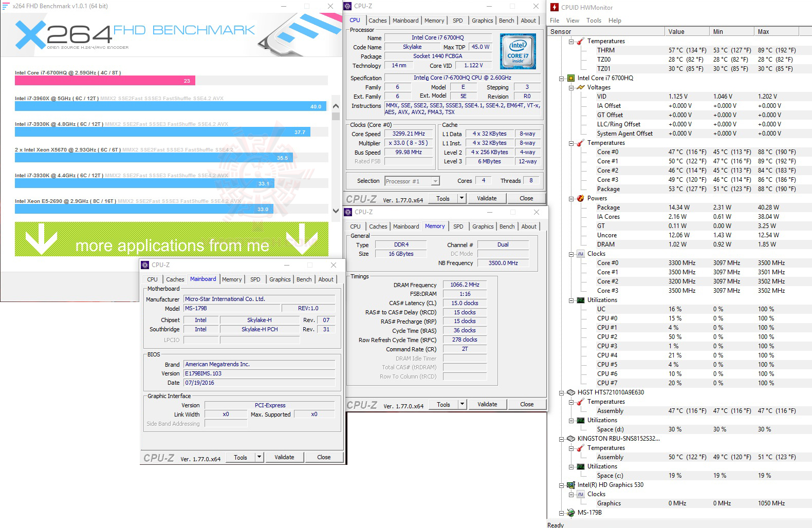This screenshot has width=812, height=528.
Task: Click Close in the Mainboard CPU-Z window
Action: pyautogui.click(x=324, y=457)
